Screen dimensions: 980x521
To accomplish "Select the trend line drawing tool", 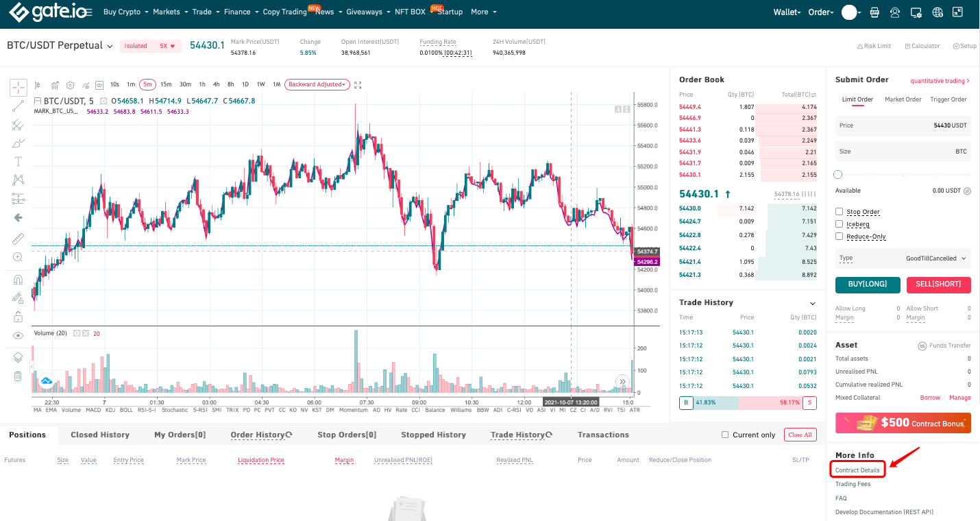I will [x=19, y=106].
